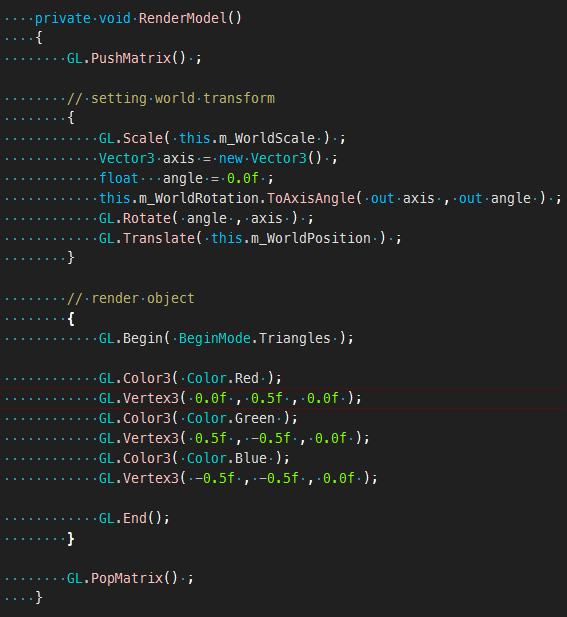
Task: Click m_WorldRotation identifier
Action: point(199,198)
